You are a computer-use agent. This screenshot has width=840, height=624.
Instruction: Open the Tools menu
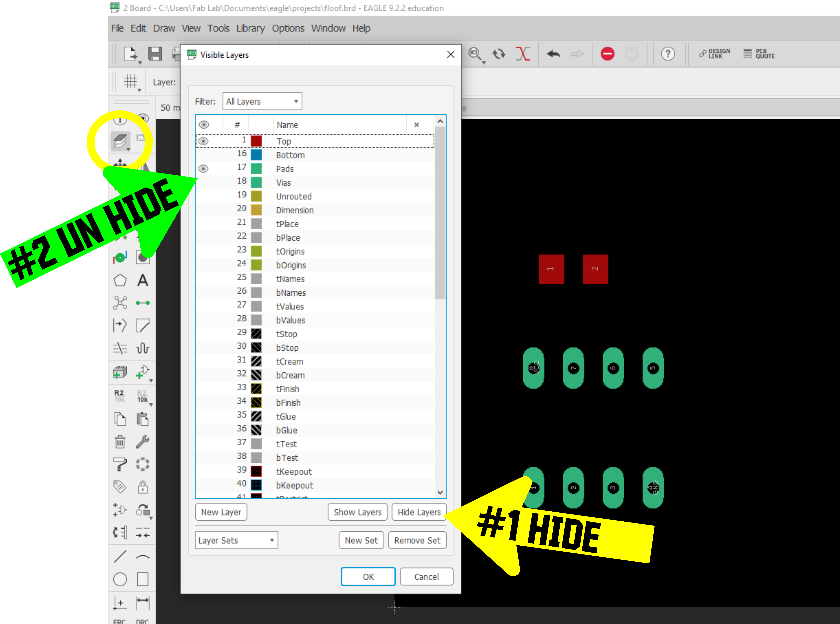point(218,28)
